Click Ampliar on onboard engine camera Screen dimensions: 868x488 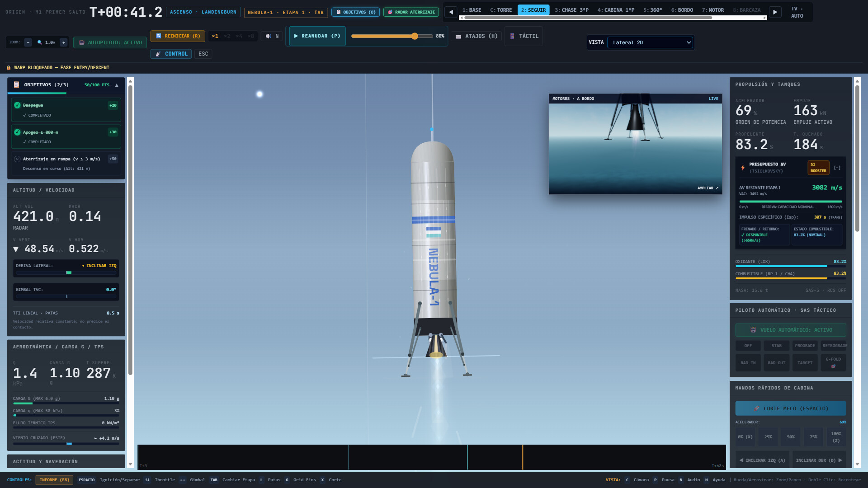click(x=708, y=188)
